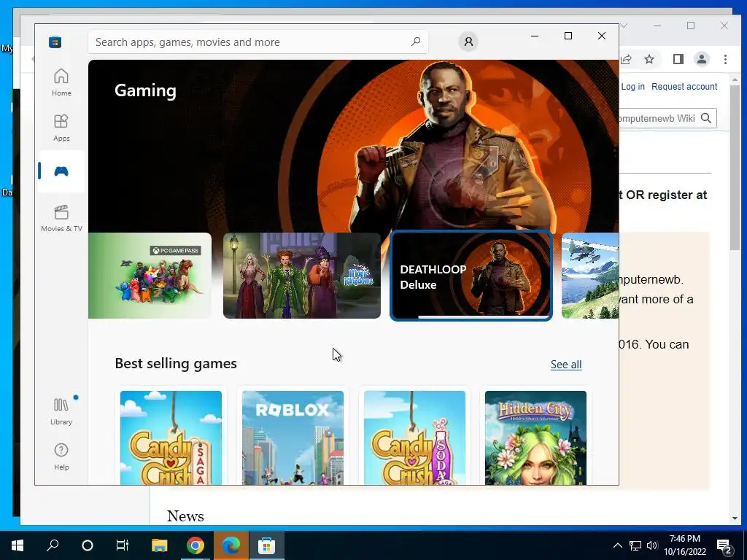The width and height of the screenshot is (747, 560).
Task: Click the search magnifier in Store search box
Action: [415, 42]
